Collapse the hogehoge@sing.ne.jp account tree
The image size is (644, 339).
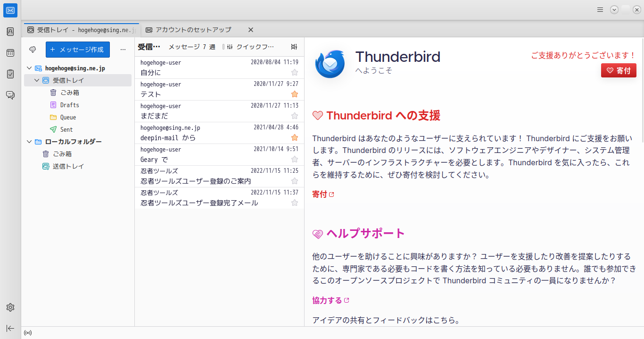29,68
